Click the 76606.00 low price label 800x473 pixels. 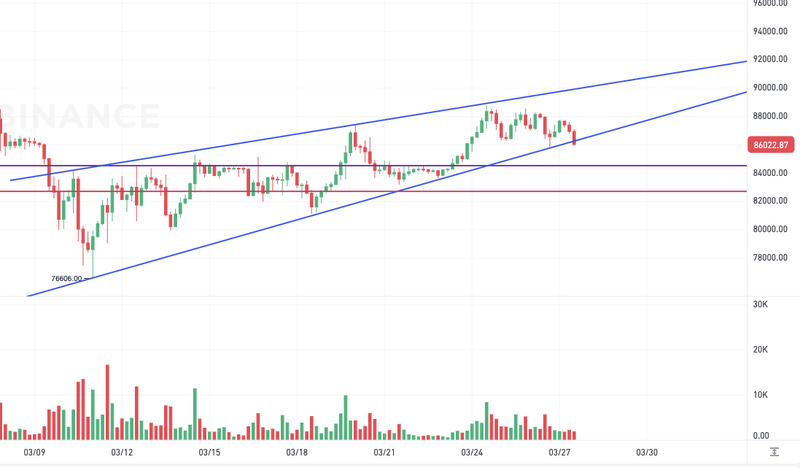pos(66,279)
